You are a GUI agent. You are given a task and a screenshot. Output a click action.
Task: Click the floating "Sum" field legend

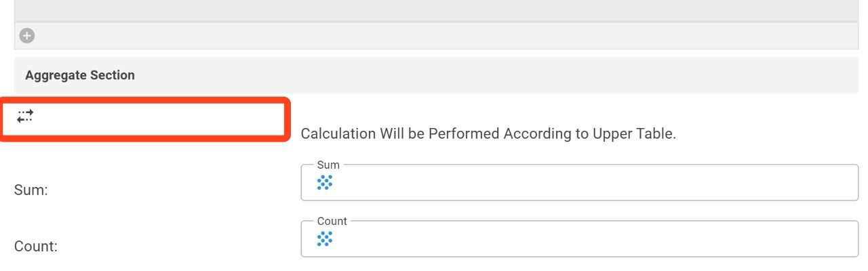coord(328,165)
